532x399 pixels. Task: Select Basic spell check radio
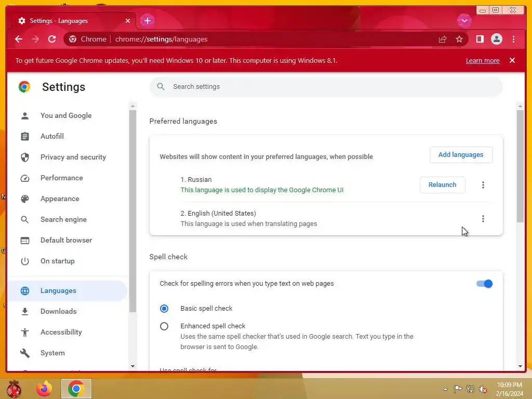click(x=164, y=309)
